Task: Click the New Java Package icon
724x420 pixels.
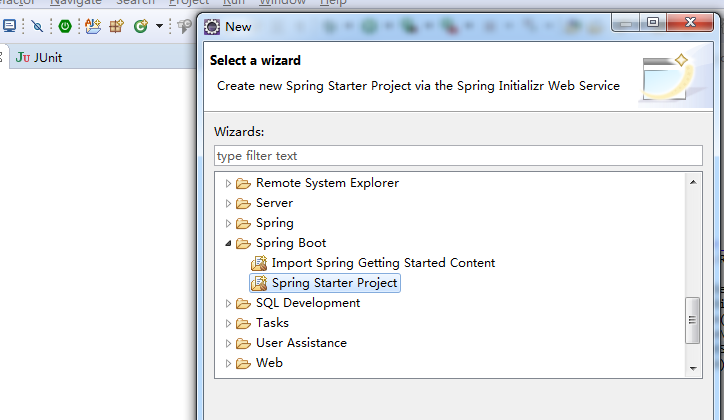Action: pos(116,26)
